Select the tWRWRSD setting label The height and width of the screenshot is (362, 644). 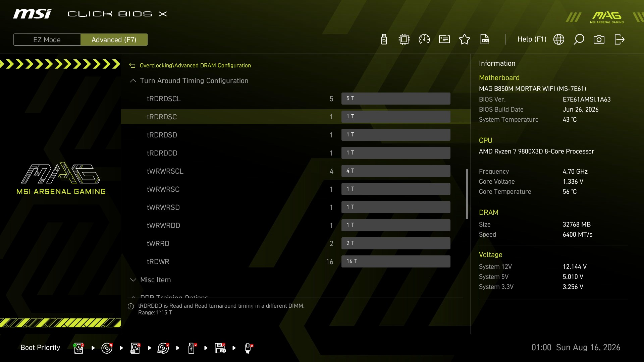[163, 207]
